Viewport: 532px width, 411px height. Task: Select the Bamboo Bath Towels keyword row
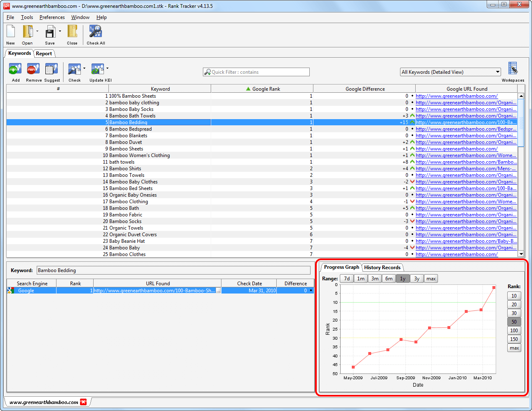[x=262, y=116]
